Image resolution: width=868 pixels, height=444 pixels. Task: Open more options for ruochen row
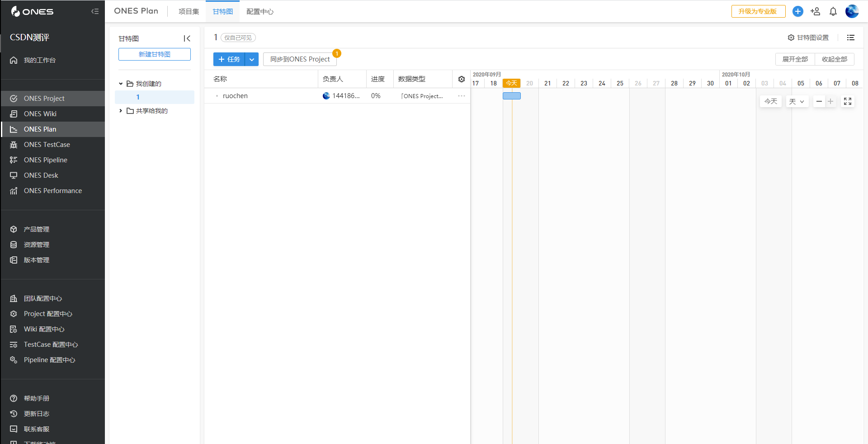pos(462,96)
